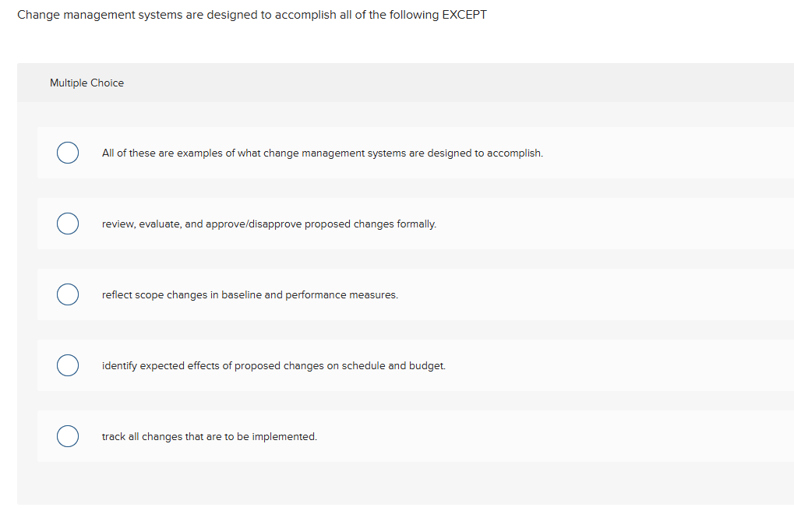Click the question text at the top

252,14
